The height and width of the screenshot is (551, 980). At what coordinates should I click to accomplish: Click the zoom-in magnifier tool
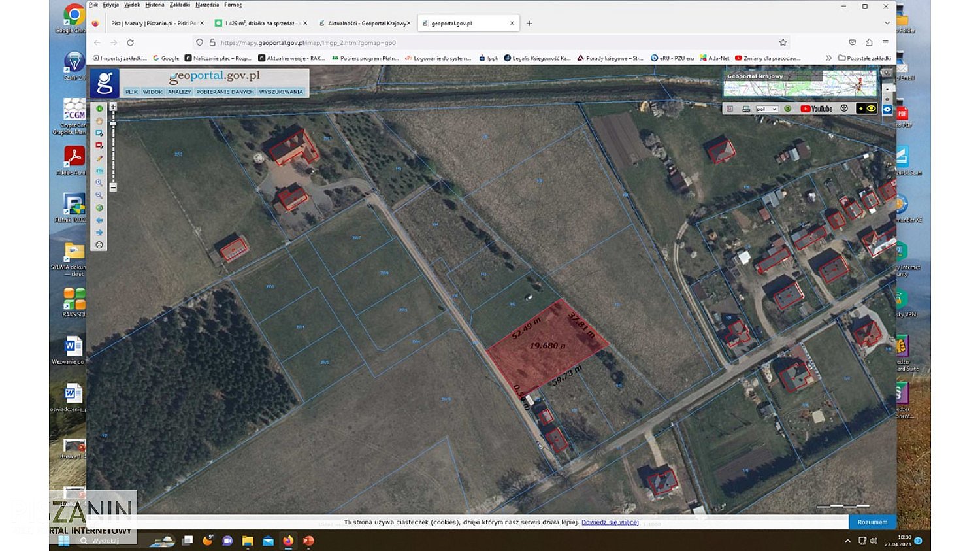pyautogui.click(x=99, y=183)
